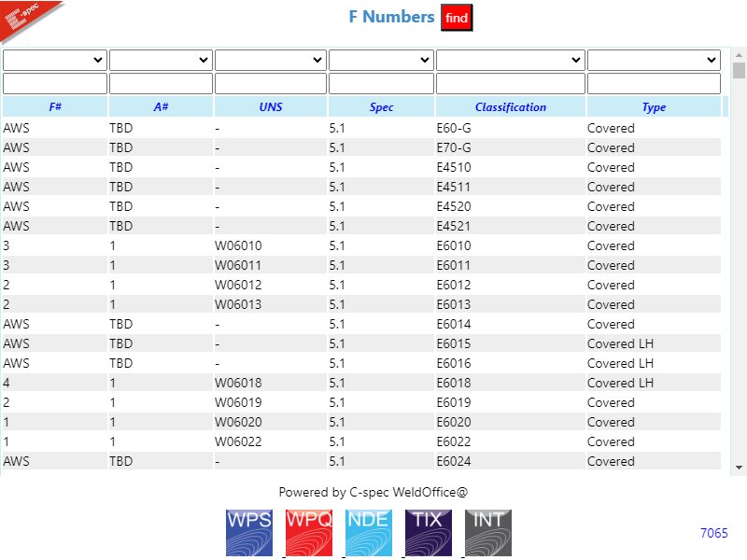747x560 pixels.
Task: Click the 7065 link
Action: click(713, 533)
